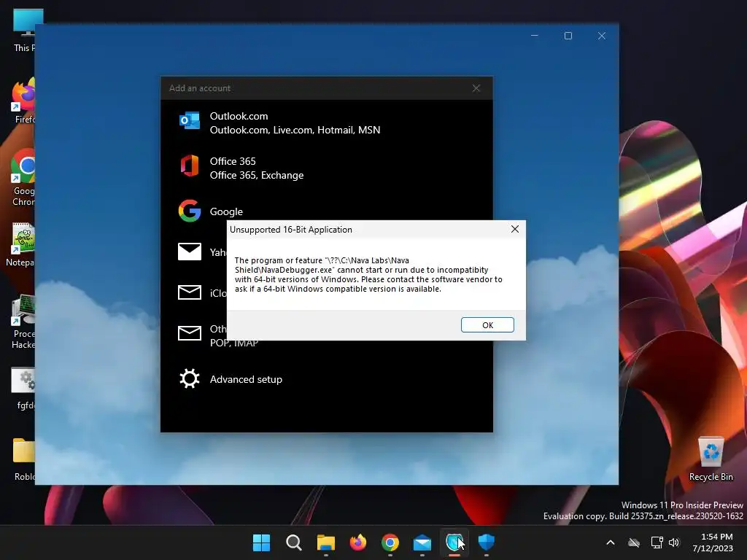Select the Roblox folder on desktop
747x560 pixels.
click(x=24, y=459)
